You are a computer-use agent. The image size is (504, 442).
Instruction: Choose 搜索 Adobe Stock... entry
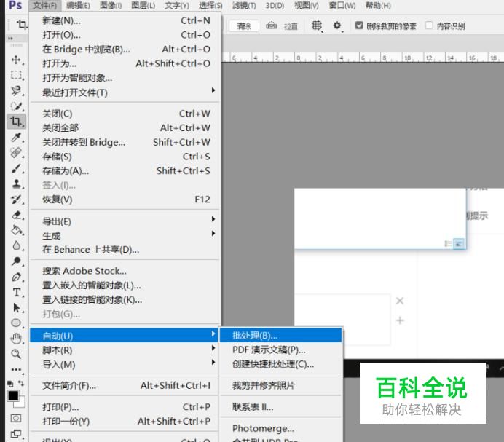125,271
